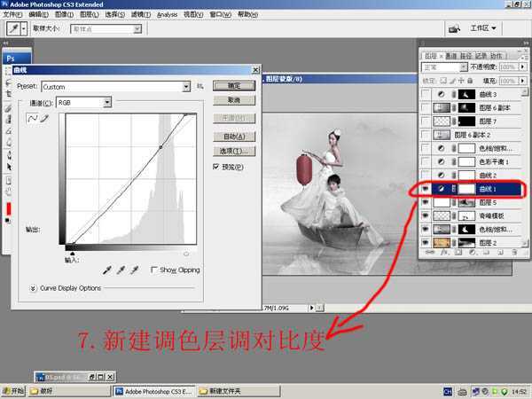532x399 pixels.
Task: Show the 曲线 3 layer
Action: coord(425,94)
